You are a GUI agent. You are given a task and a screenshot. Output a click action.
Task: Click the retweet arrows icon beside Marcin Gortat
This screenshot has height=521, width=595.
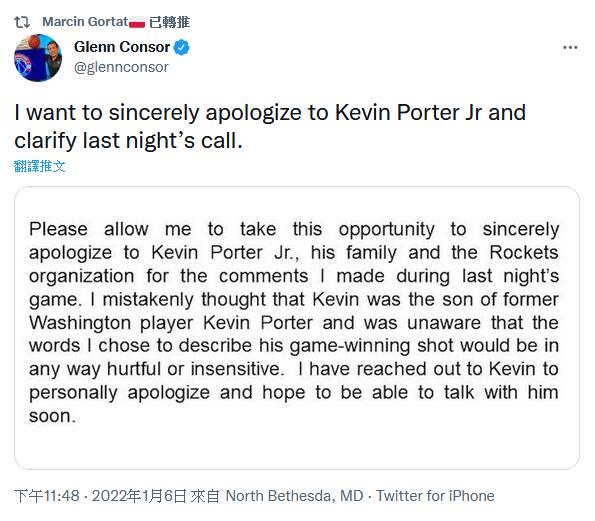pyautogui.click(x=22, y=22)
